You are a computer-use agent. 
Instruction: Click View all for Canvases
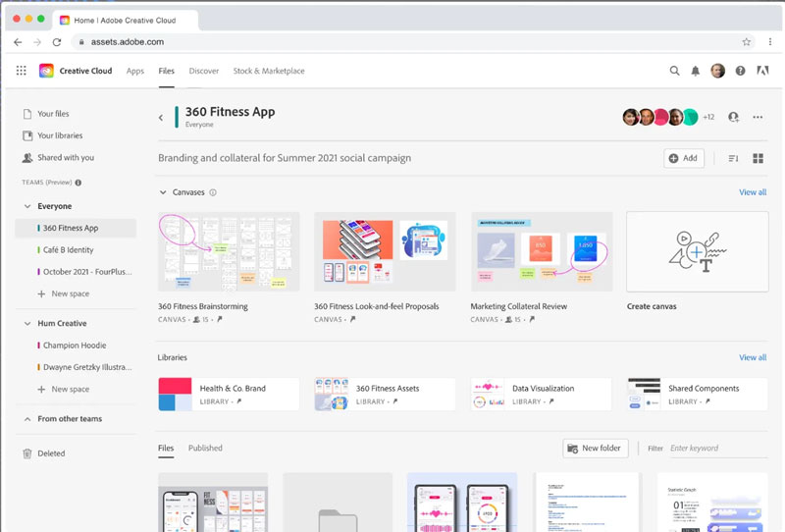753,192
